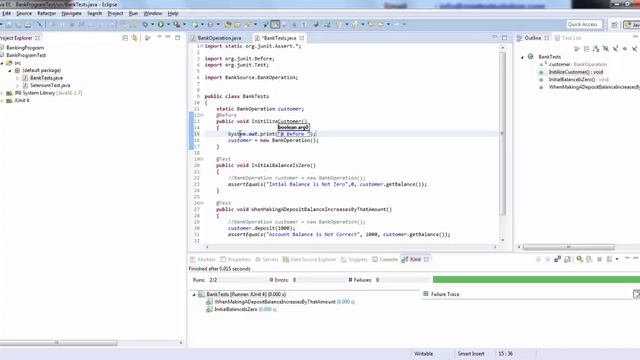The image size is (640, 360).
Task: Click Rerun Test Failures First icon
Action: point(589,259)
